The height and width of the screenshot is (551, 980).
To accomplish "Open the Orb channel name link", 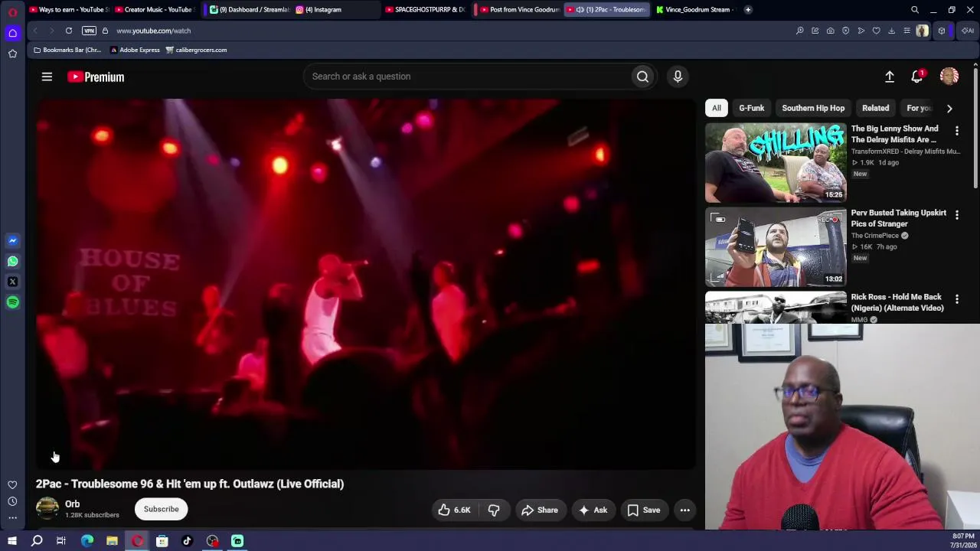I will (x=72, y=504).
